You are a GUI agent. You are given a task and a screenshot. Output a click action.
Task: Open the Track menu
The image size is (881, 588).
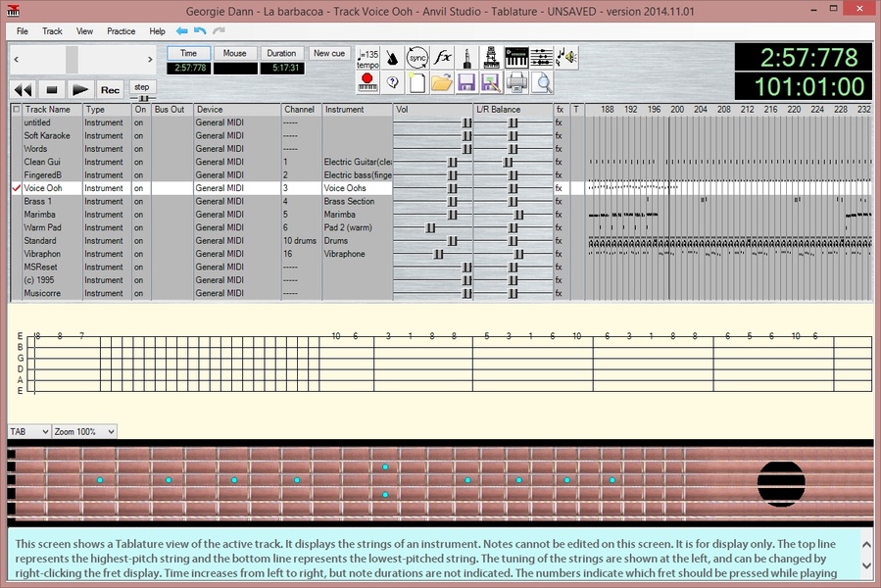click(x=52, y=31)
